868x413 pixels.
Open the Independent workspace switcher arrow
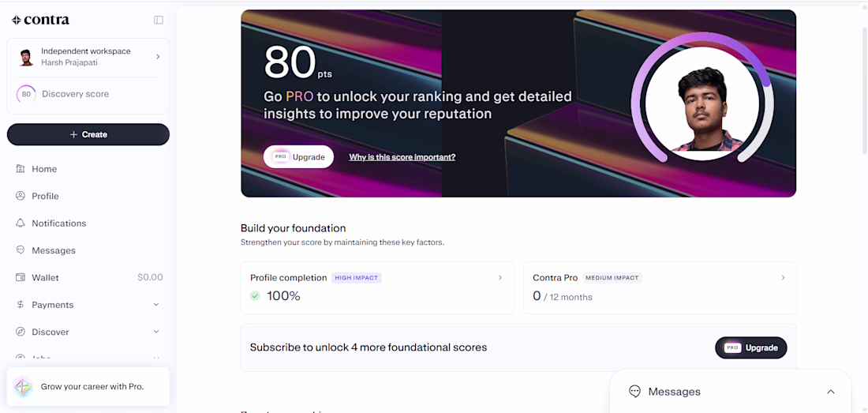pyautogui.click(x=158, y=57)
